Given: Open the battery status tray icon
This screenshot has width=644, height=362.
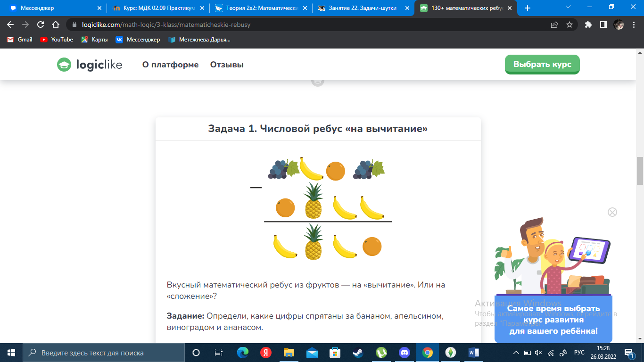Looking at the screenshot, I should point(528,353).
